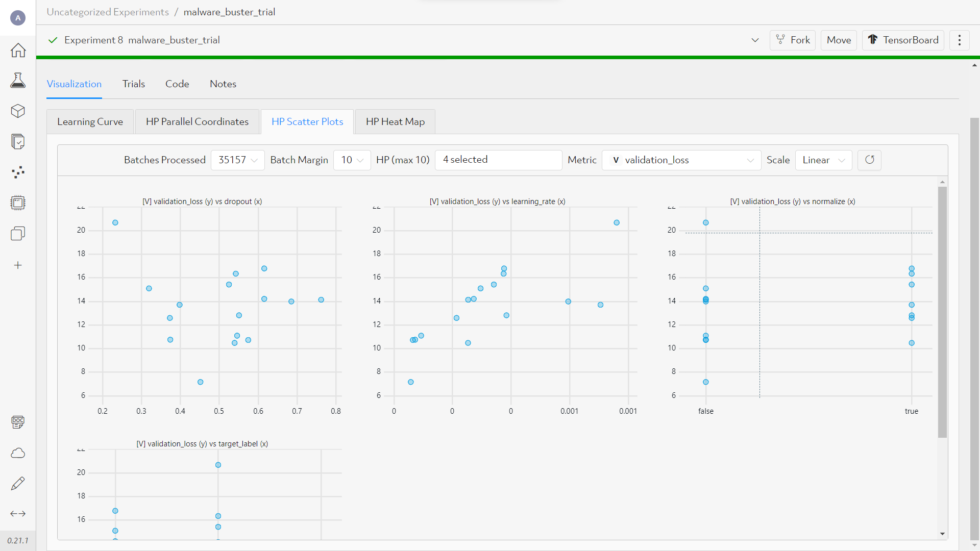This screenshot has height=551, width=980.
Task: Open the Batch Margin dropdown set to 10
Action: pyautogui.click(x=352, y=160)
